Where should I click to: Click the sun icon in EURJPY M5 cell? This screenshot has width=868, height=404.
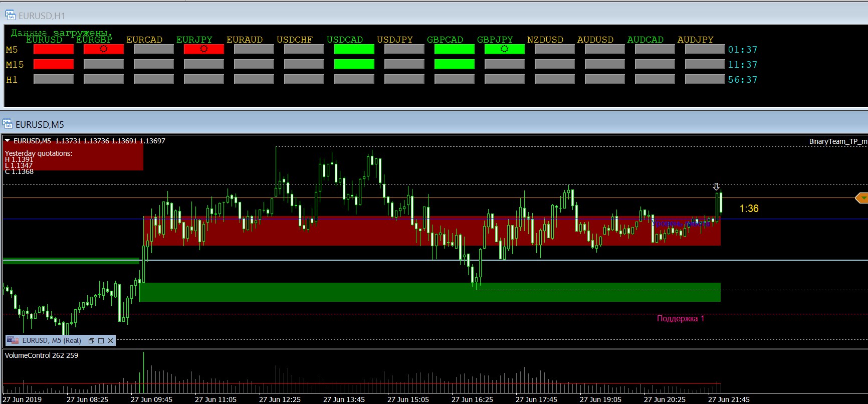click(203, 49)
